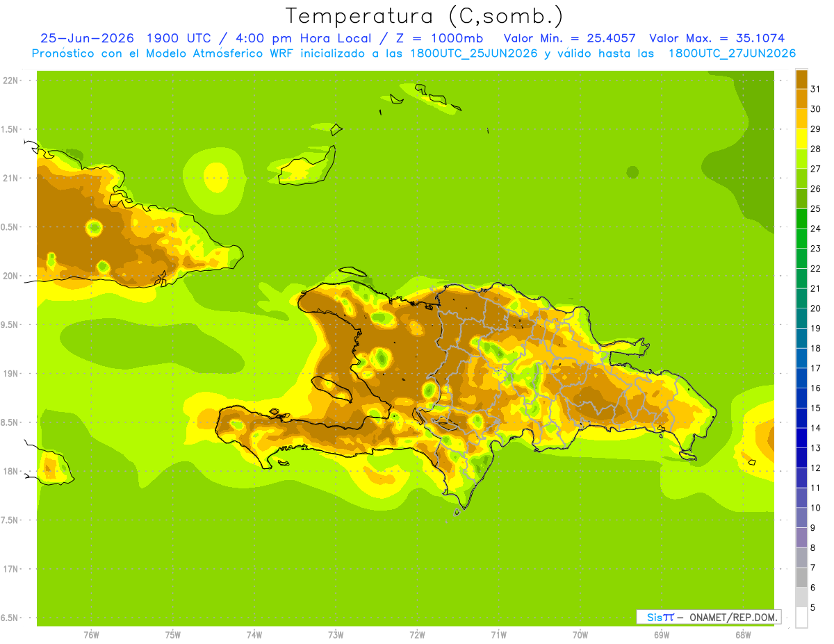Click the '69W' longitude label
Viewport: 834px width, 644px height.
(x=662, y=635)
